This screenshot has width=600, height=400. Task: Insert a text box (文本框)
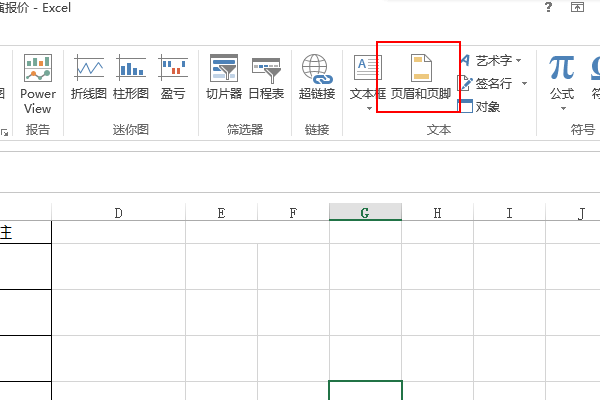click(x=367, y=77)
